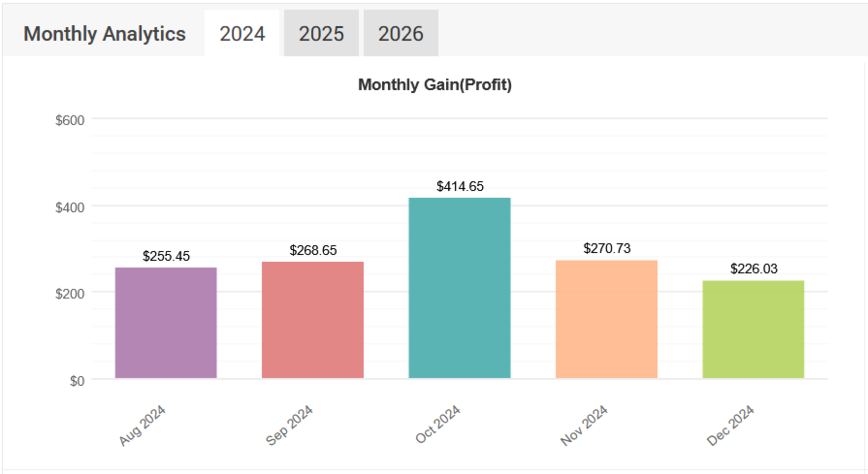Click the Monthly Gain(Profit) chart title
Image resolution: width=868 pixels, height=474 pixels.
[434, 84]
